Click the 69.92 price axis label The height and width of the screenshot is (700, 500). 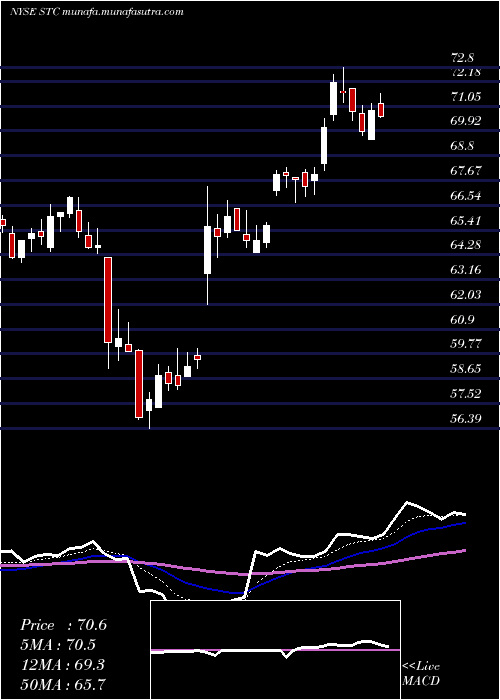tap(466, 121)
